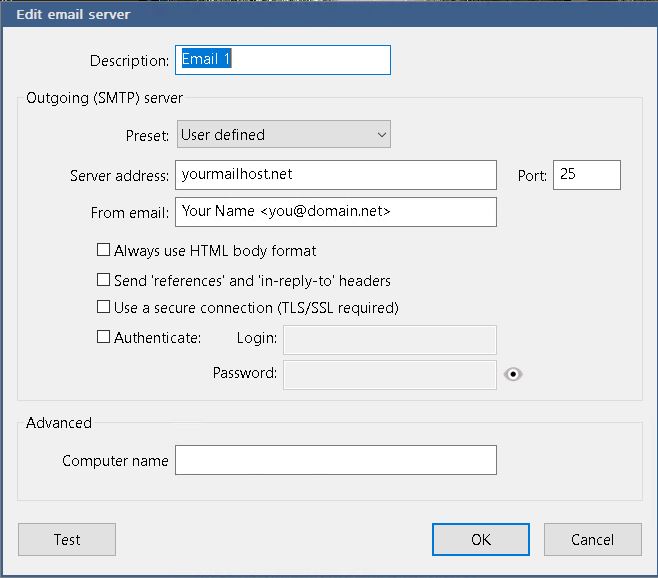Click the Password text field
Screen dimensions: 658x578
pyautogui.click(x=390, y=374)
